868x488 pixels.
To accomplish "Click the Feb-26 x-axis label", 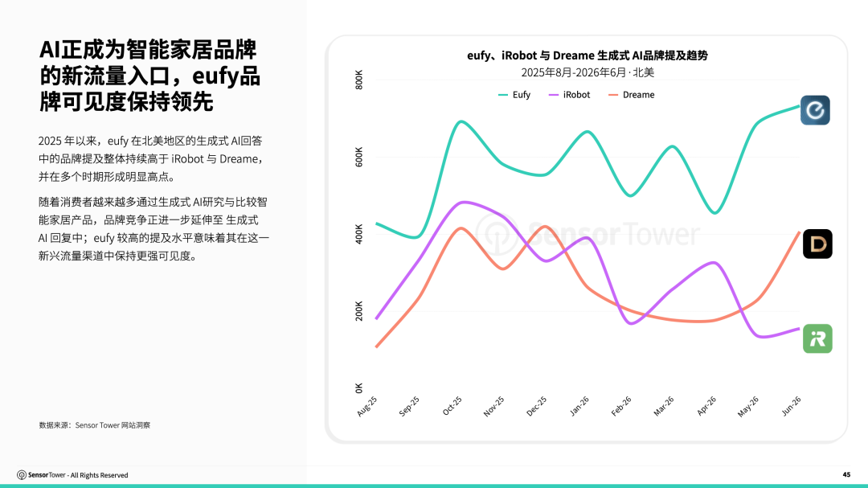I will (x=621, y=406).
